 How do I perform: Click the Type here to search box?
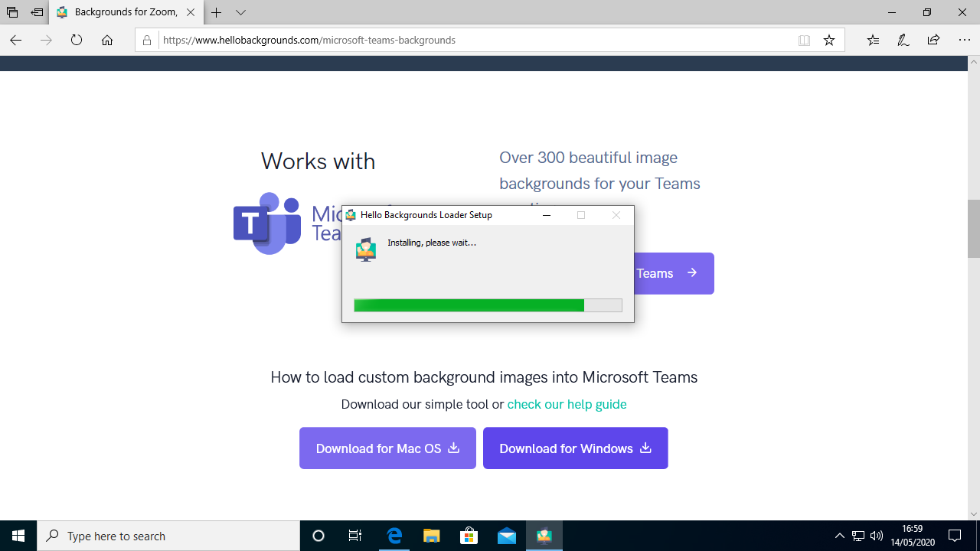tap(168, 536)
